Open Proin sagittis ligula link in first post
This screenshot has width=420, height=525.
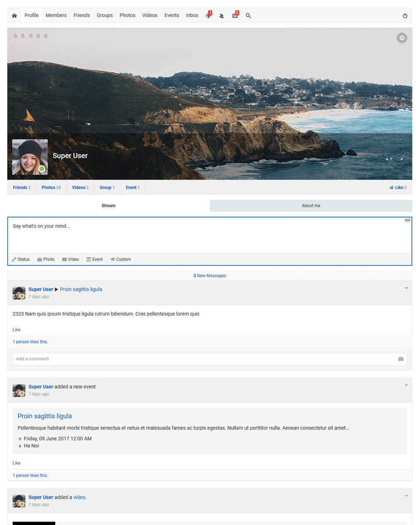coord(81,290)
